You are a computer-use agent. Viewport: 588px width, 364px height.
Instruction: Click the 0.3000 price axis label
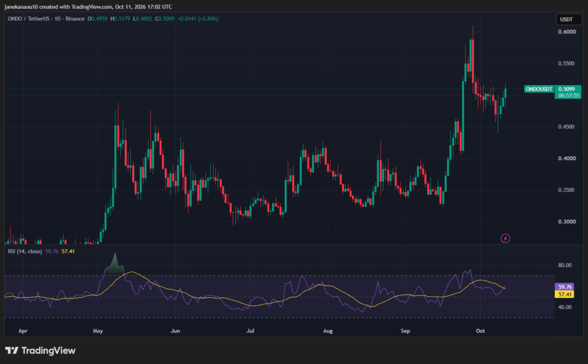click(567, 222)
